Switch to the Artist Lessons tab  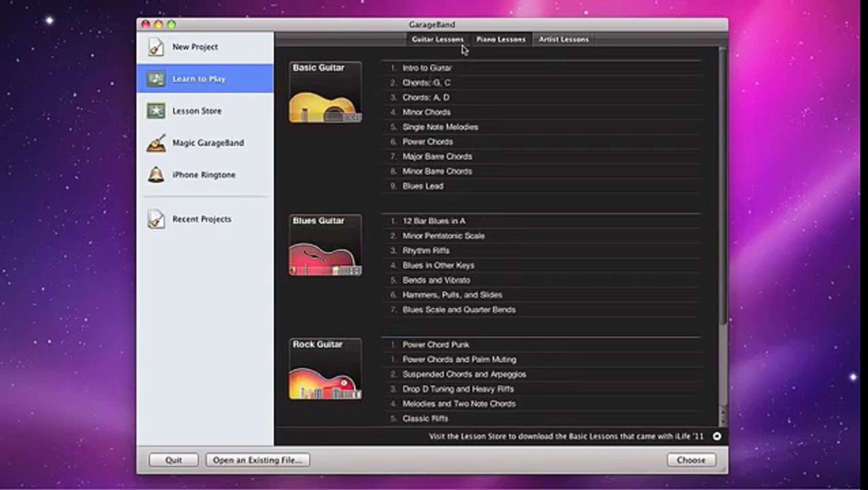[564, 39]
